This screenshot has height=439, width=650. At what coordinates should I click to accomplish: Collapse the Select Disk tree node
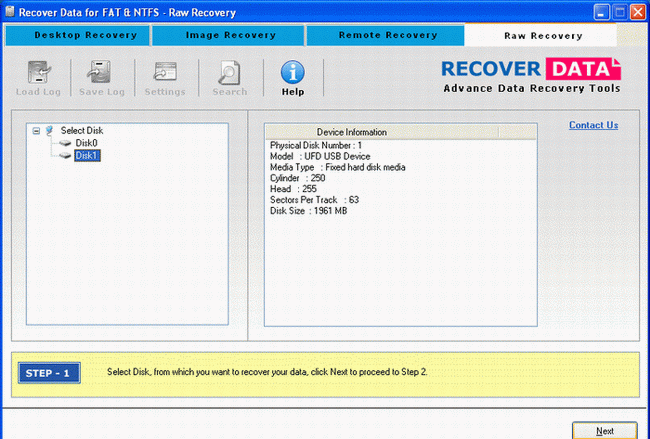tap(36, 131)
